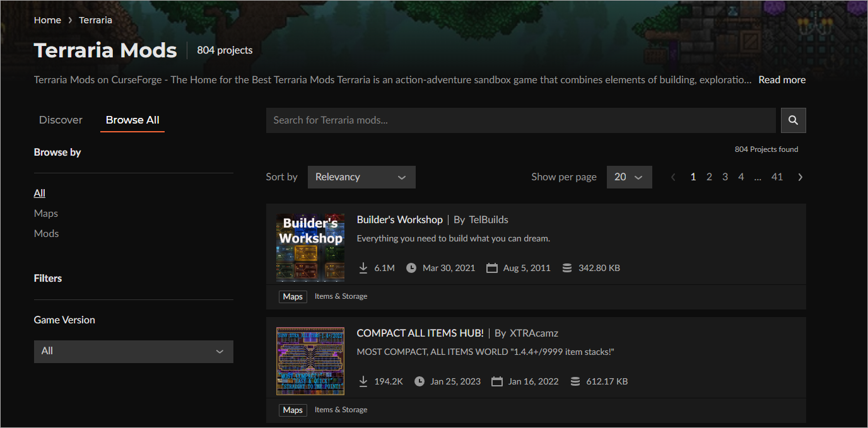
Task: Open COMPACT ALL ITEMS HUB! project
Action: click(x=420, y=333)
